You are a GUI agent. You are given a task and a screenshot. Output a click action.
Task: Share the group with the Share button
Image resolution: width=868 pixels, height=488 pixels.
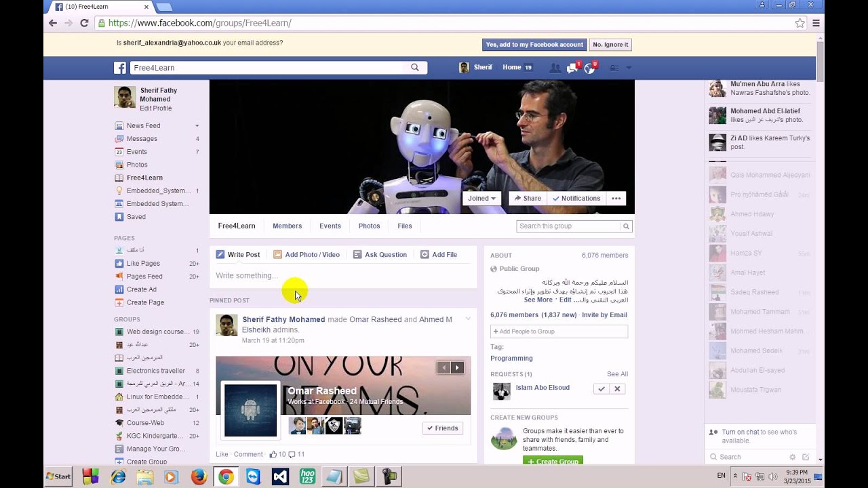click(528, 199)
